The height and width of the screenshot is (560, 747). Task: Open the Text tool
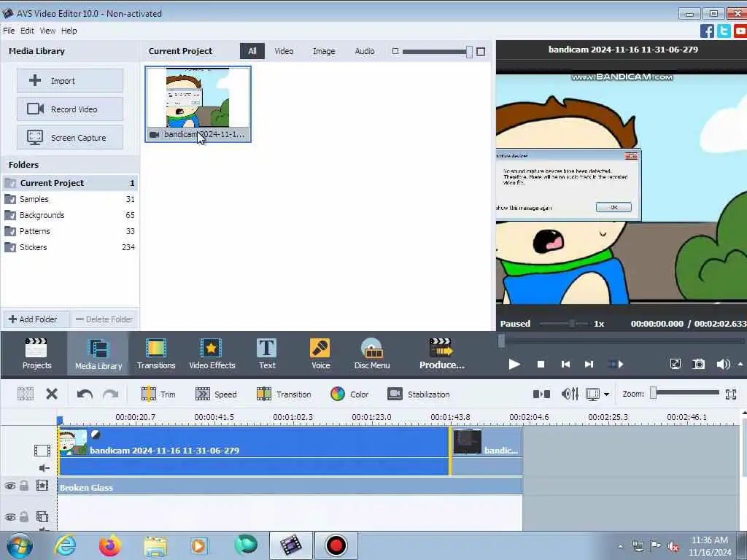point(267,354)
